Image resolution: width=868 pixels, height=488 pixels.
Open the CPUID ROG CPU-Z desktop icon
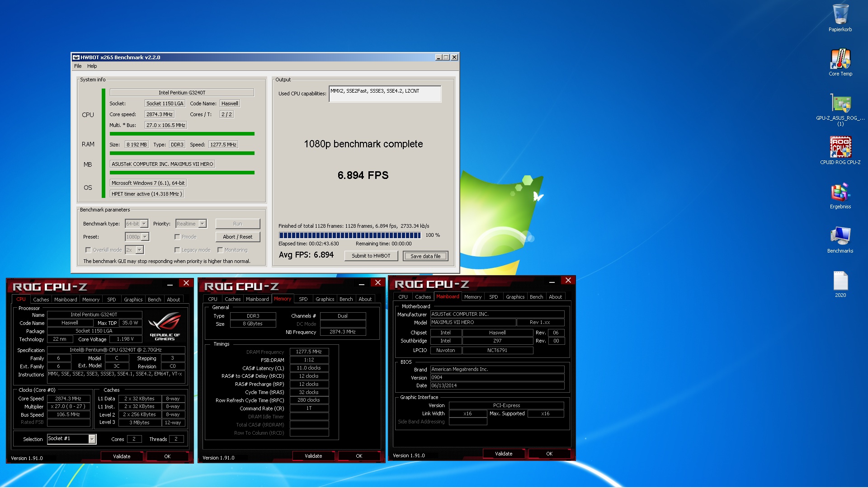tap(840, 150)
